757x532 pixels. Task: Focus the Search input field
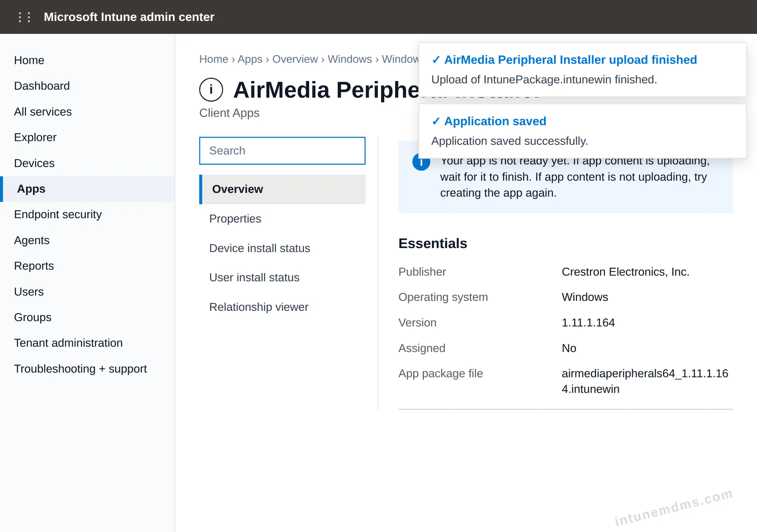coord(282,151)
